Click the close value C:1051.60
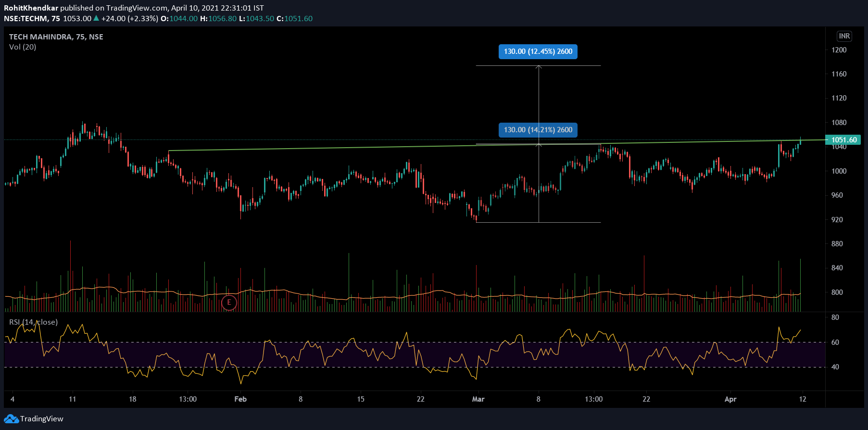The image size is (868, 430). (294, 19)
